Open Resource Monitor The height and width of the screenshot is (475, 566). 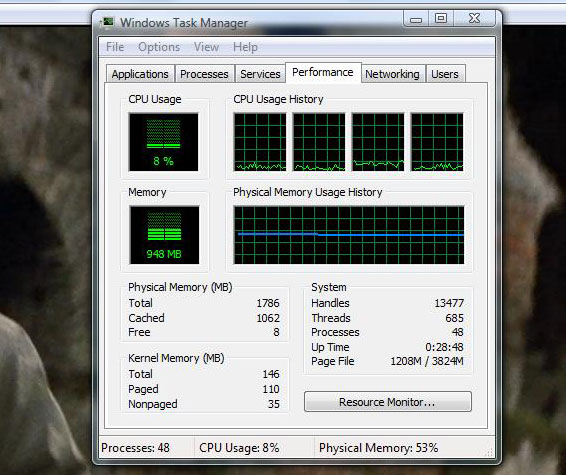pos(388,402)
